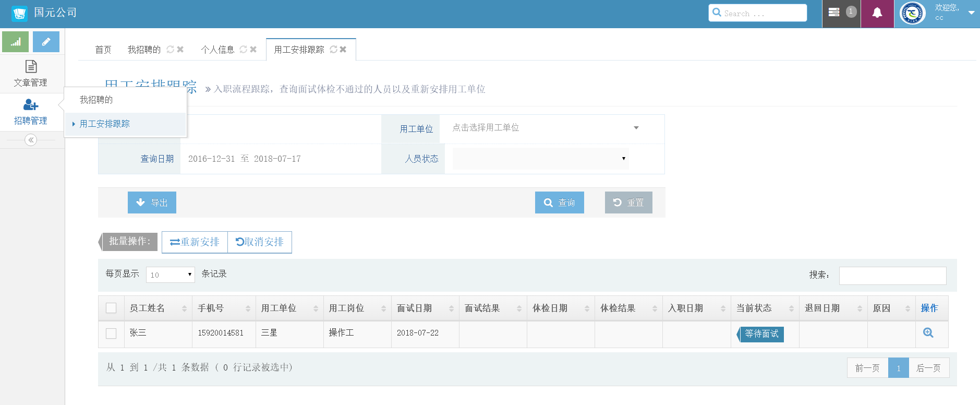Screen dimensions: 980x405
Task: Open the records-per-page dropdown
Action: [170, 275]
